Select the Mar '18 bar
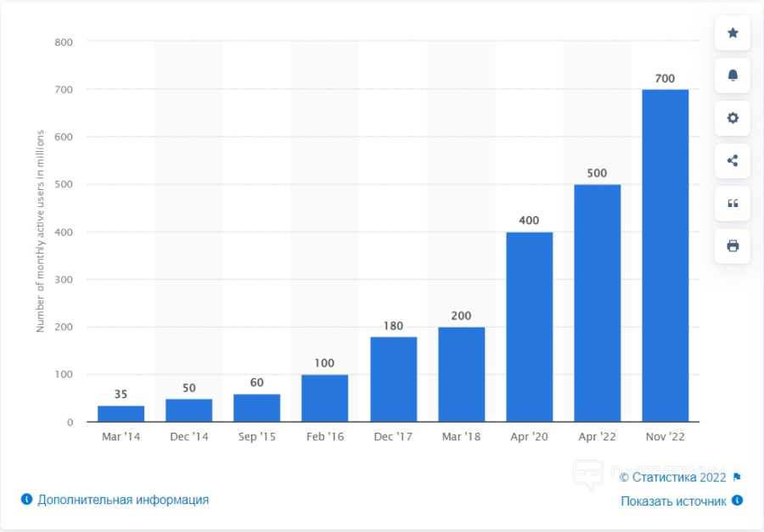Screen dimensions: 764x532 [462, 374]
